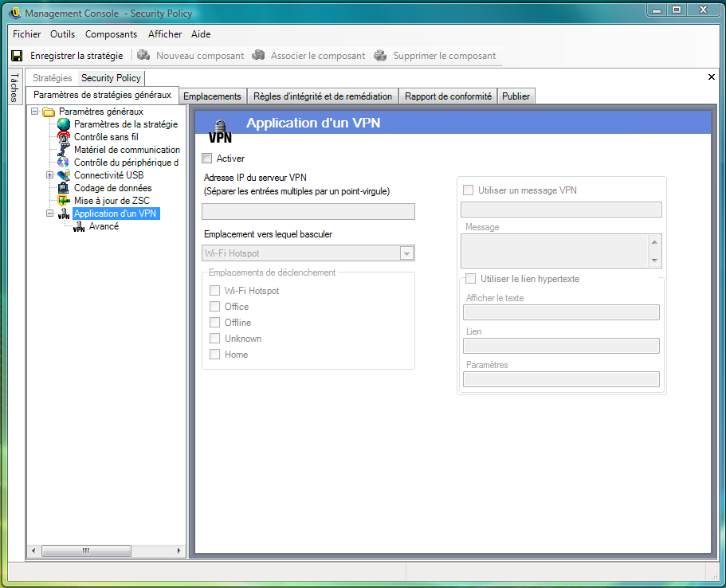726x588 pixels.
Task: Collapse the Application d'un VPN tree node
Action: click(x=50, y=214)
